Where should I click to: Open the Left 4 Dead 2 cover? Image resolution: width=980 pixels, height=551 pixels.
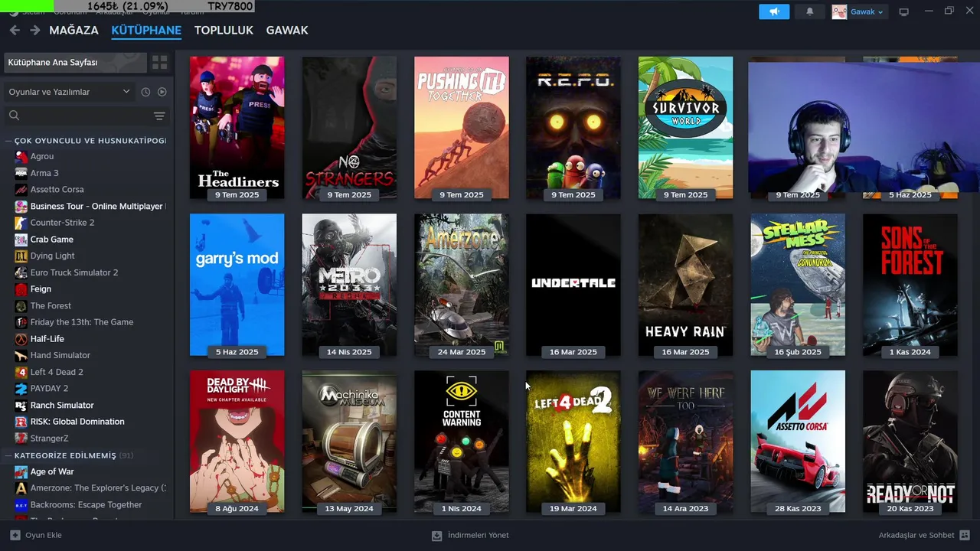click(x=573, y=442)
